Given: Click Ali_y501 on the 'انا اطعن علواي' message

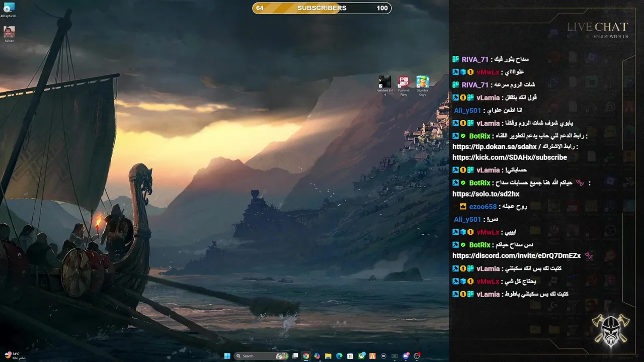Looking at the screenshot, I should tap(467, 111).
